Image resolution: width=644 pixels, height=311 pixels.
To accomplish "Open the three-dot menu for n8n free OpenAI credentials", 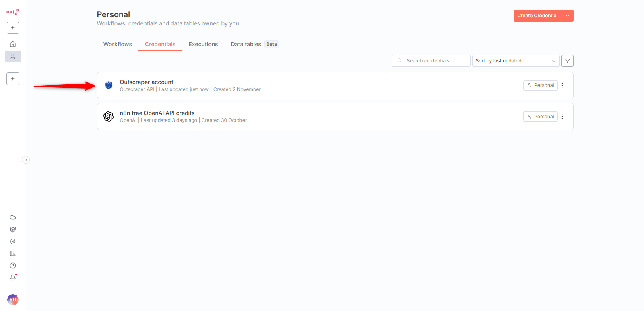I will pyautogui.click(x=562, y=117).
